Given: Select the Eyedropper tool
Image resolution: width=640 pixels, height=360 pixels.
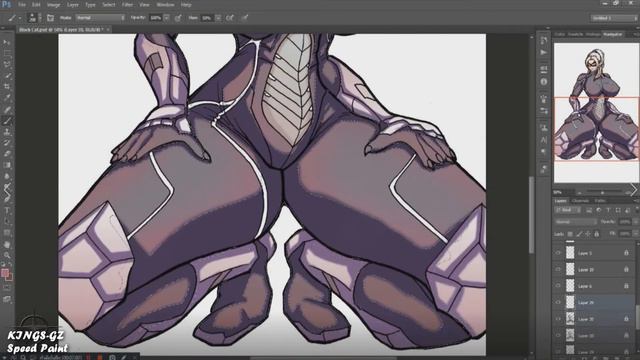Looking at the screenshot, I should (x=7, y=98).
